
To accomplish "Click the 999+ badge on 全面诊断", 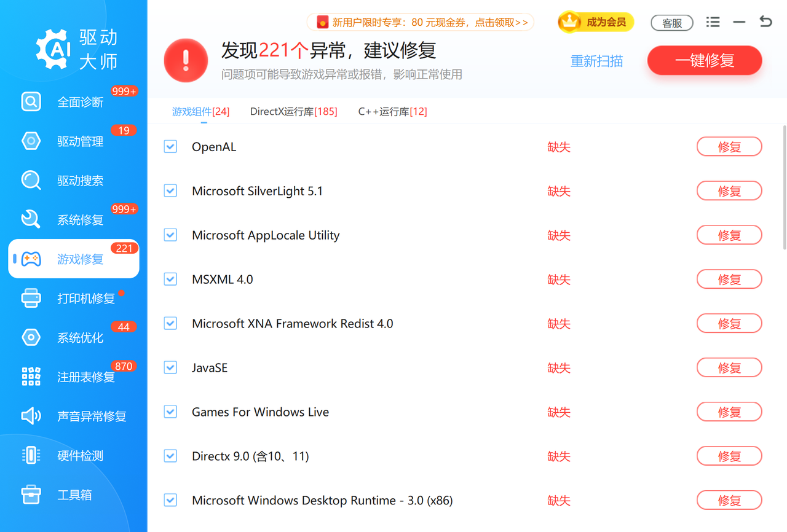I will 124,92.
